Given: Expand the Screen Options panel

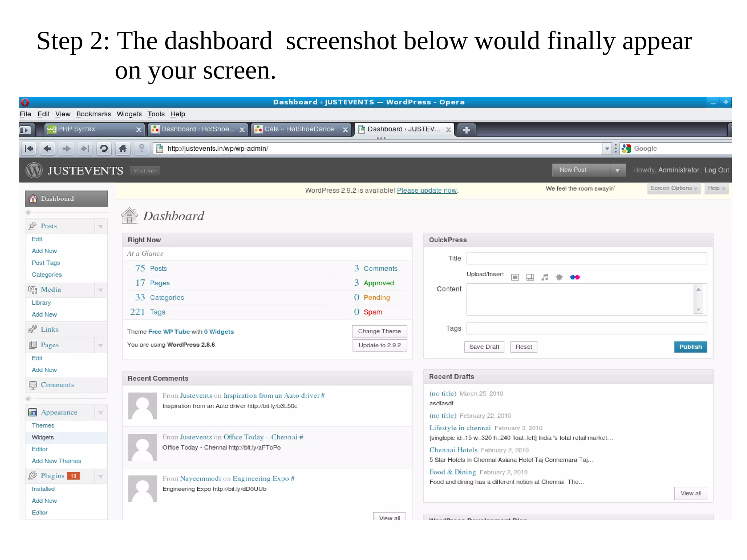Looking at the screenshot, I should click(673, 188).
